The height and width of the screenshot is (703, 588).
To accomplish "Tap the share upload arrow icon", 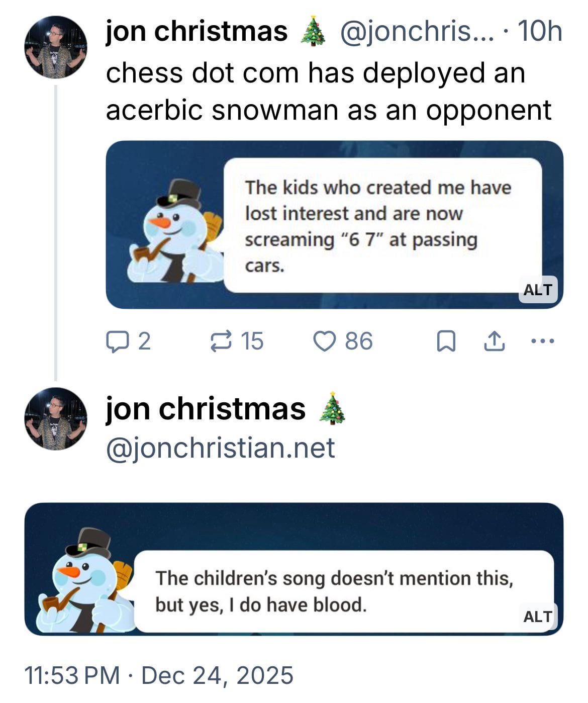I will click(494, 341).
